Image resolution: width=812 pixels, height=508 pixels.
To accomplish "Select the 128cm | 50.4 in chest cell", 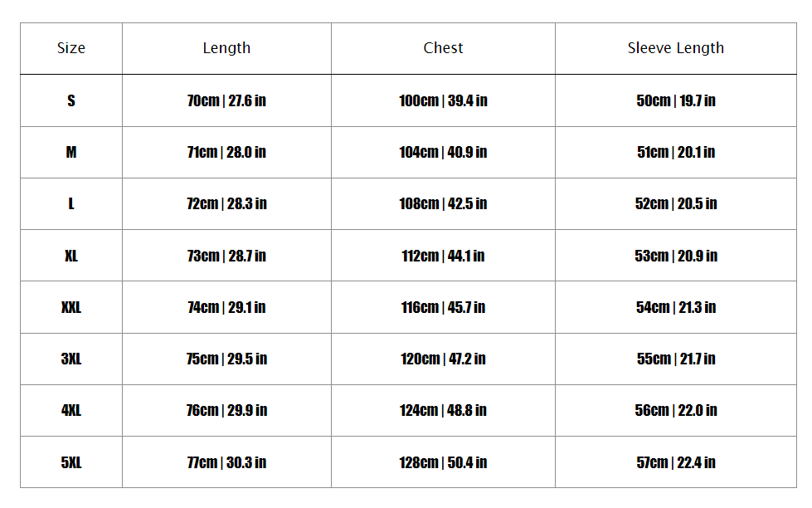I will [x=443, y=462].
